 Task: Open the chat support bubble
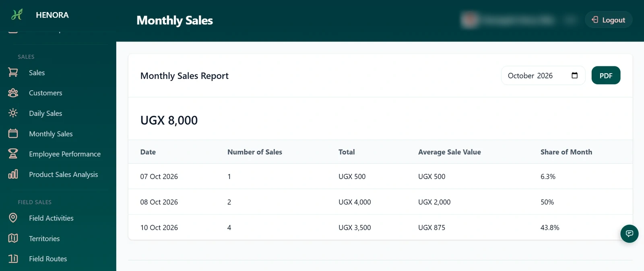(x=630, y=234)
